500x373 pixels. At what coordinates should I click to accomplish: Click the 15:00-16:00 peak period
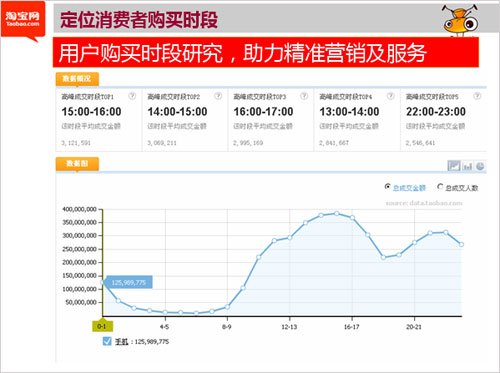pyautogui.click(x=91, y=112)
